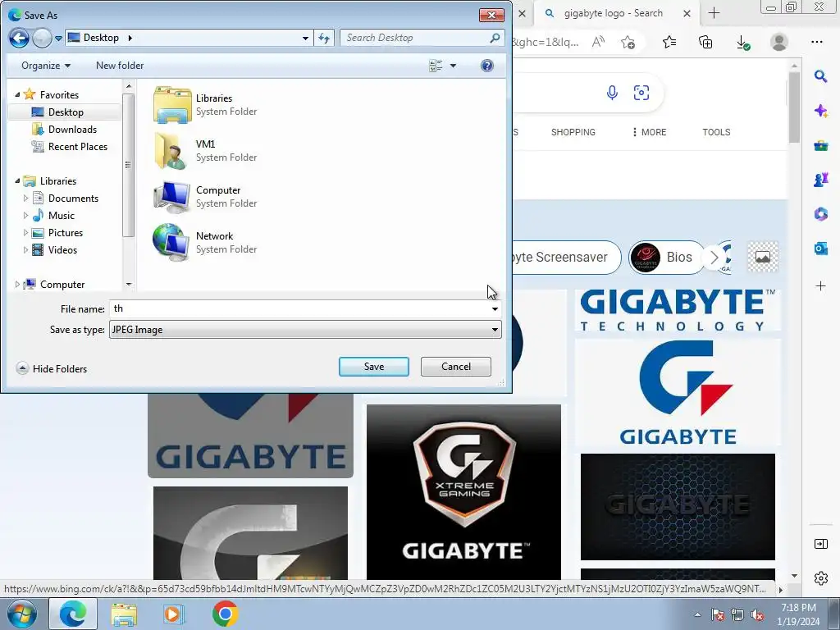Open Copilot sparkle icon in Edge sidebar
This screenshot has width=840, height=630.
[820, 111]
